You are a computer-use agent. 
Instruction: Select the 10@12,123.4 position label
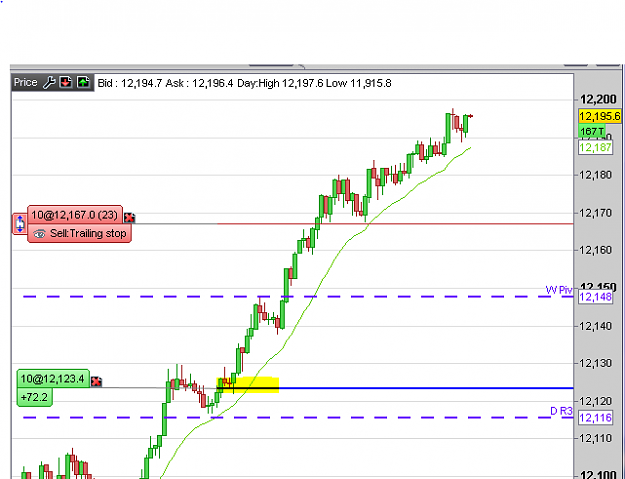point(53,379)
